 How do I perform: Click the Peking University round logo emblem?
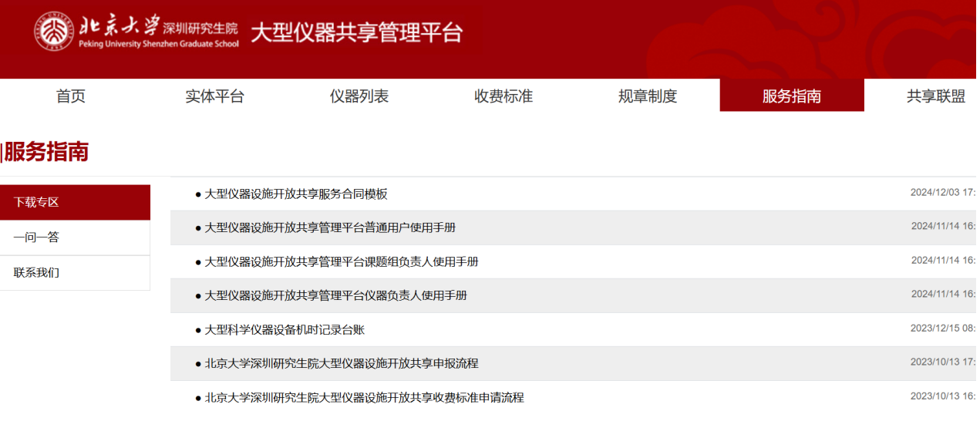(x=53, y=32)
